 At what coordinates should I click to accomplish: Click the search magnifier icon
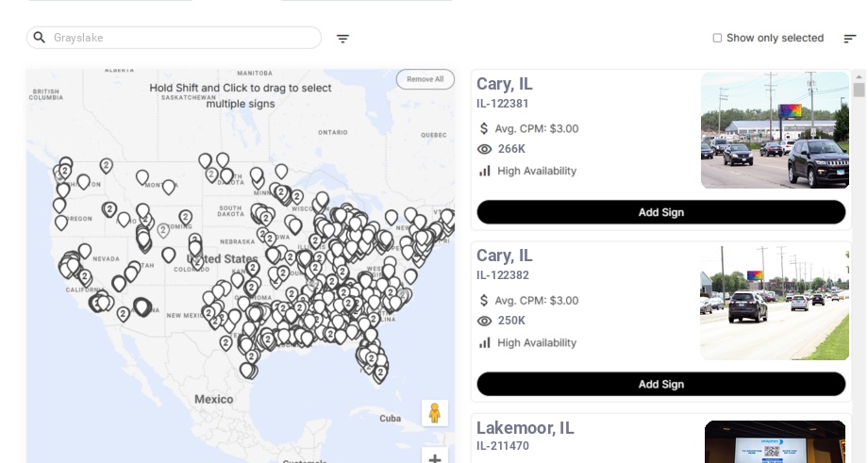[39, 38]
